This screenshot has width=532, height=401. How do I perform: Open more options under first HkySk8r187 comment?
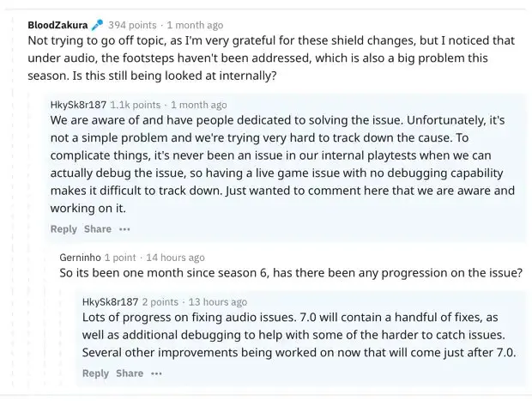pyautogui.click(x=124, y=229)
